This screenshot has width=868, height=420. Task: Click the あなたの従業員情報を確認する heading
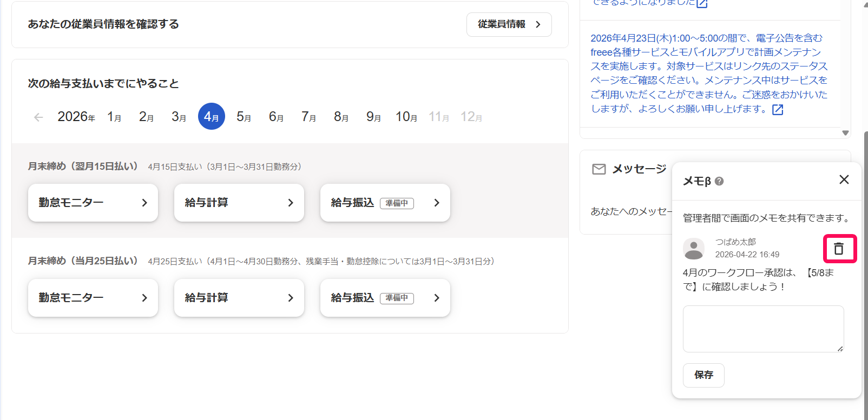pos(103,24)
